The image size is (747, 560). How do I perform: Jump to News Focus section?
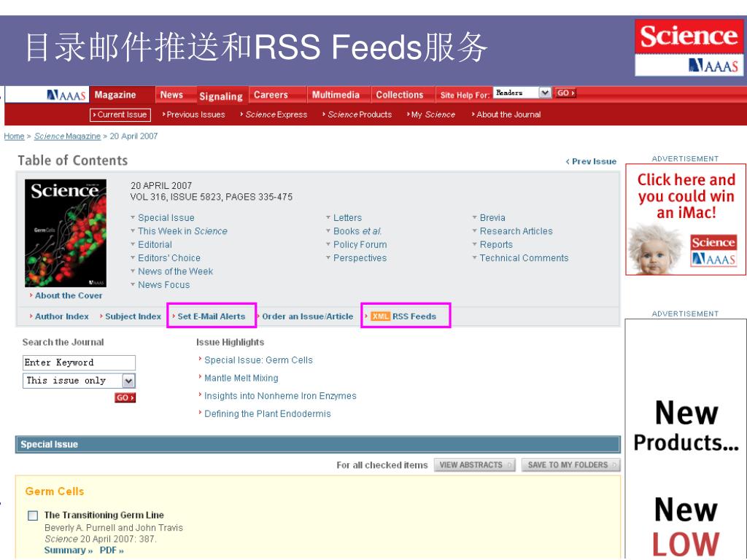(164, 285)
